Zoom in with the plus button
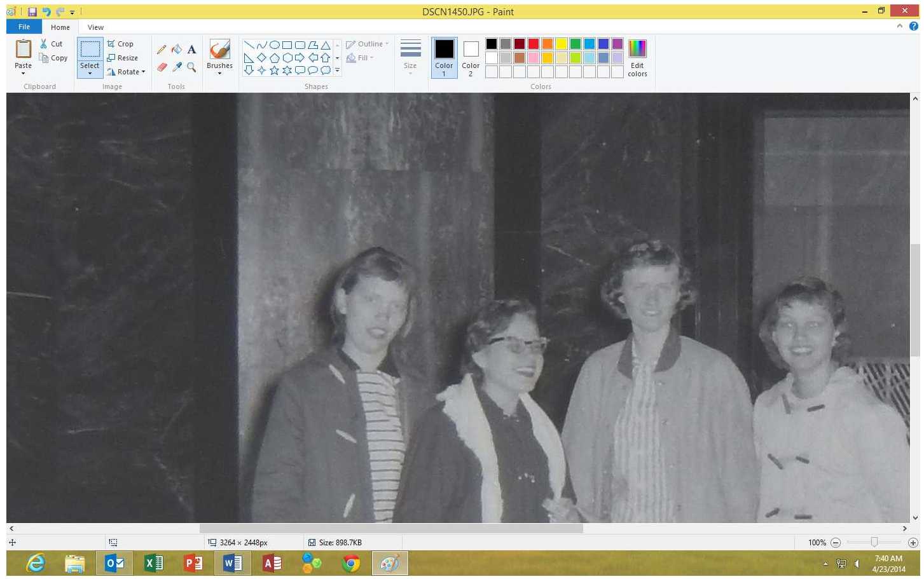The image size is (924, 579). pos(913,543)
